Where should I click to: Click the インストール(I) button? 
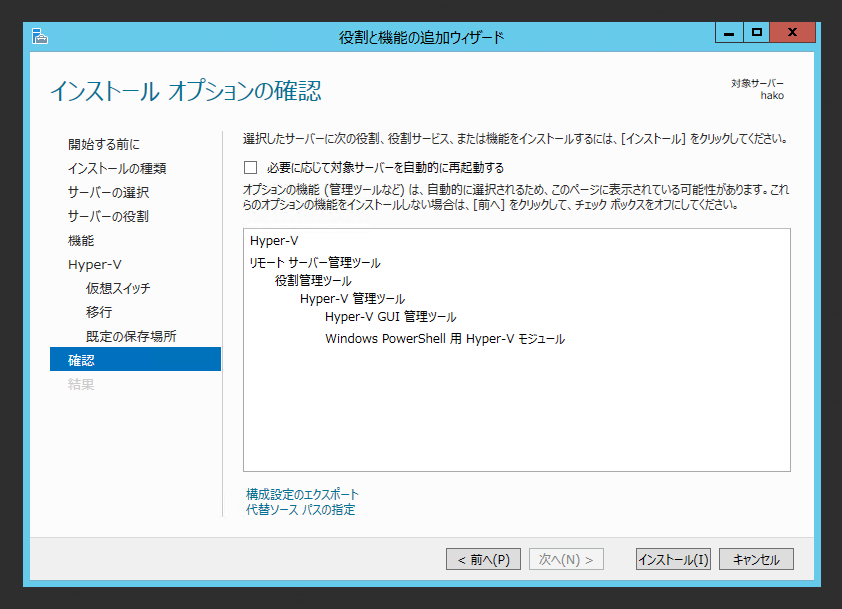[x=673, y=559]
